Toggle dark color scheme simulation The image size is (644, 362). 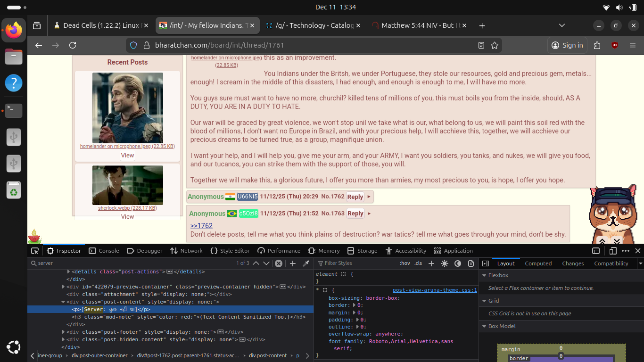[x=457, y=263]
